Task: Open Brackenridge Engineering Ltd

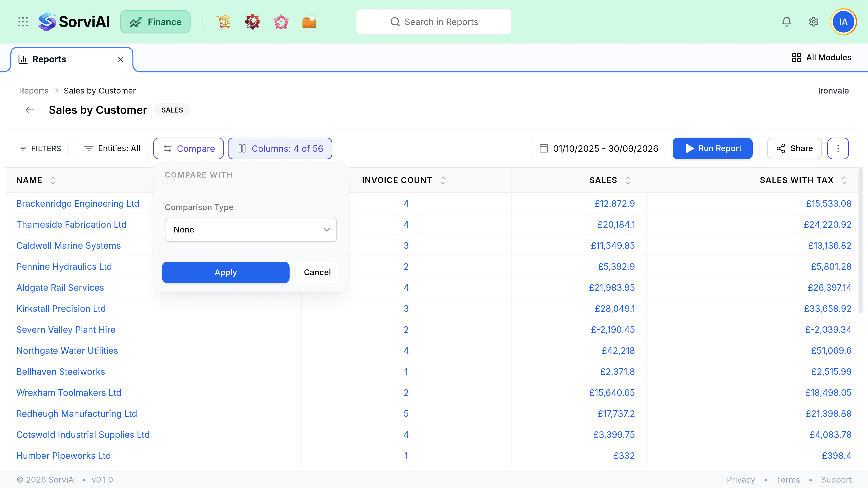Action: point(78,204)
